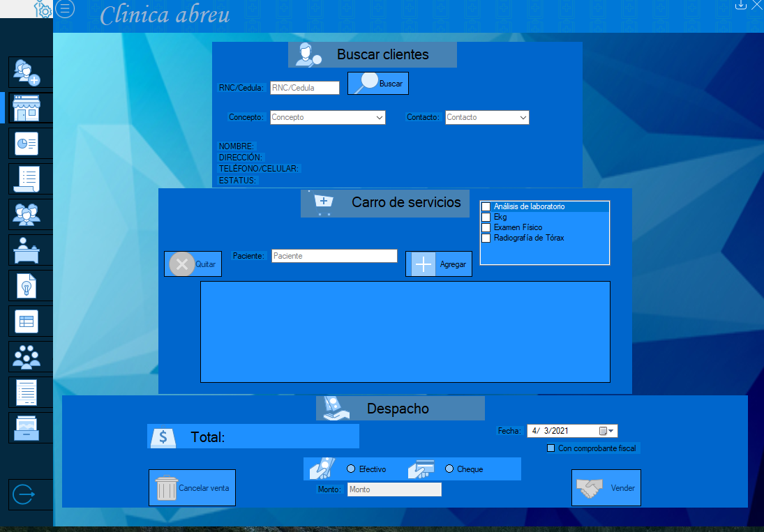Click the add client icon in sidebar
Screen dimensions: 764x532
(x=27, y=72)
